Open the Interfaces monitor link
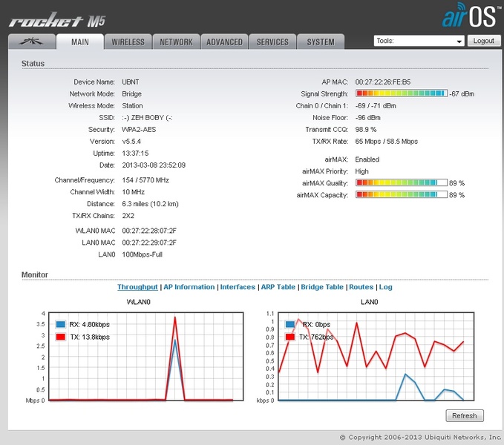The height and width of the screenshot is (445, 504). pos(238,287)
